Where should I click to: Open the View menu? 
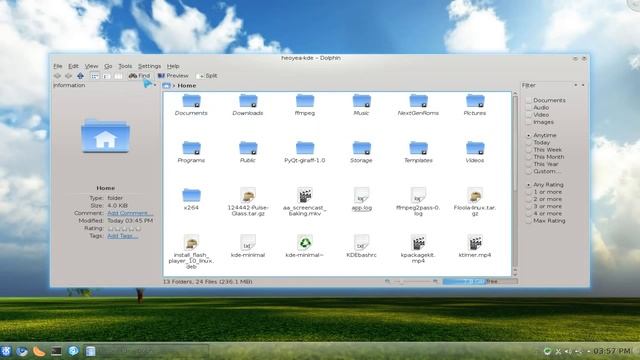pyautogui.click(x=91, y=66)
